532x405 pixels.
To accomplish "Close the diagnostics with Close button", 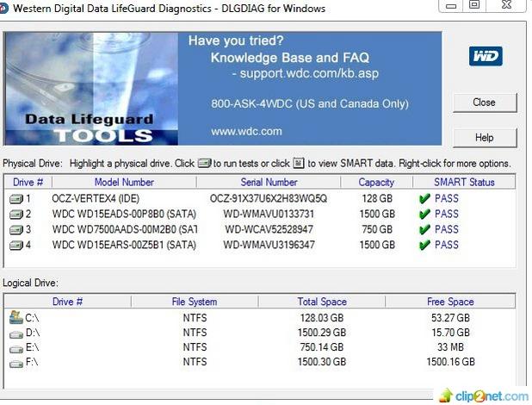I will (485, 103).
